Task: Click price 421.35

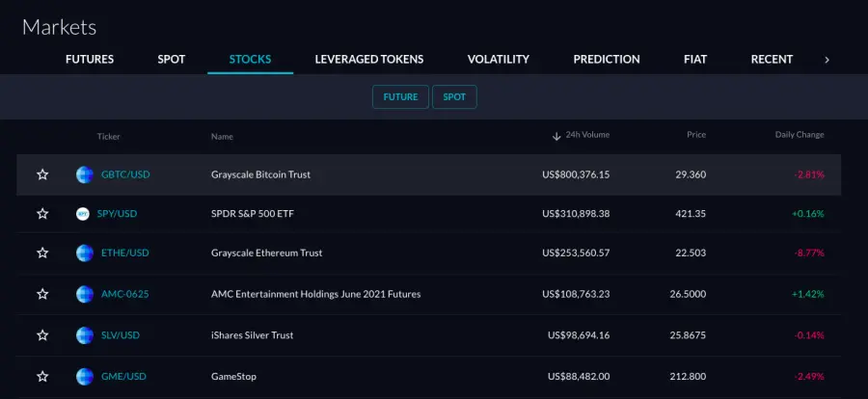Action: [691, 214]
